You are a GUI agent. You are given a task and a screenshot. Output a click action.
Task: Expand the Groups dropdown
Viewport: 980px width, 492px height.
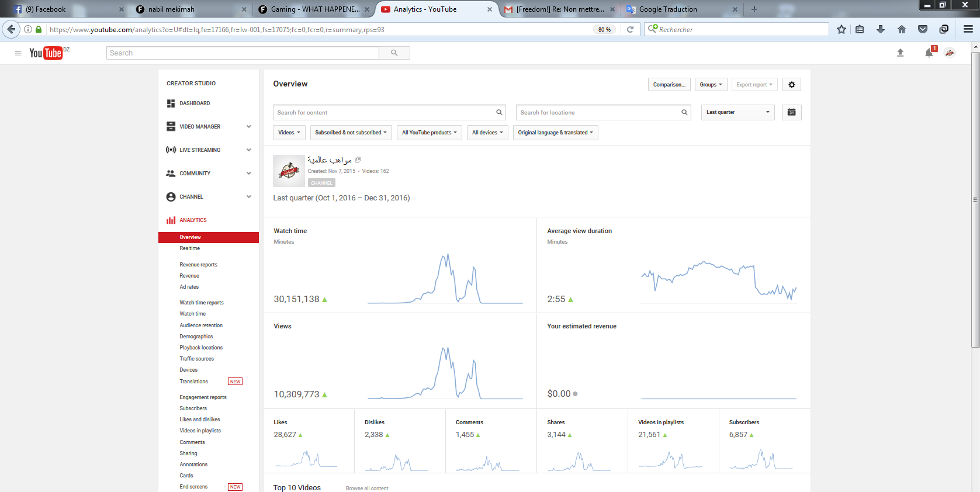711,85
